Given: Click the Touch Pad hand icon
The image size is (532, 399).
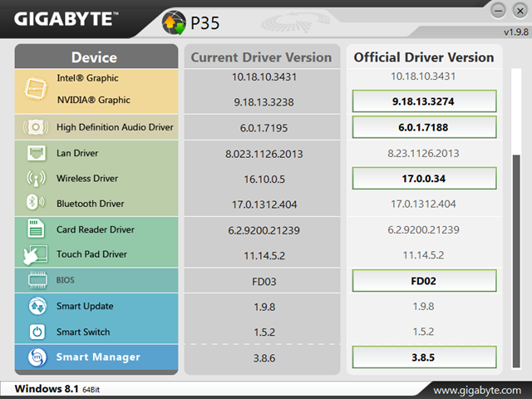Looking at the screenshot, I should 35,255.
